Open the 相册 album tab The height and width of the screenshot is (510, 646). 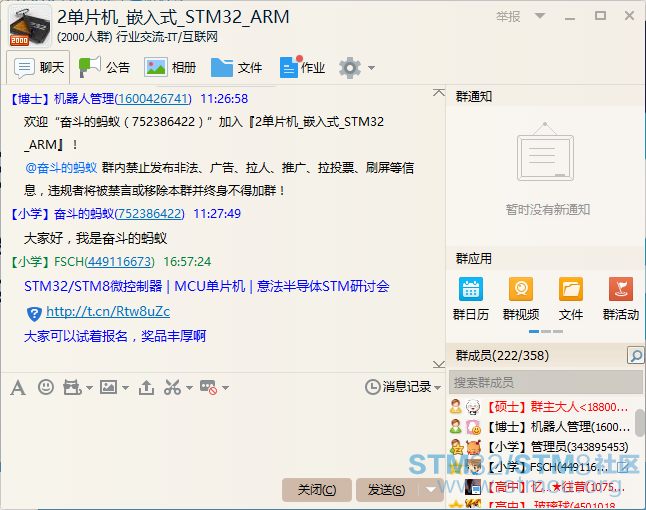(170, 67)
